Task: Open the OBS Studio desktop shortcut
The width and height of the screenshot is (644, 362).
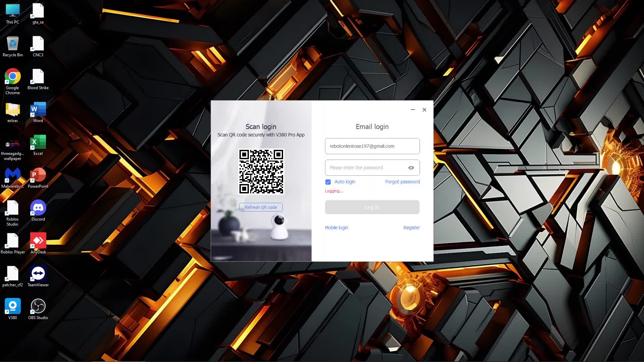Action: 38,306
